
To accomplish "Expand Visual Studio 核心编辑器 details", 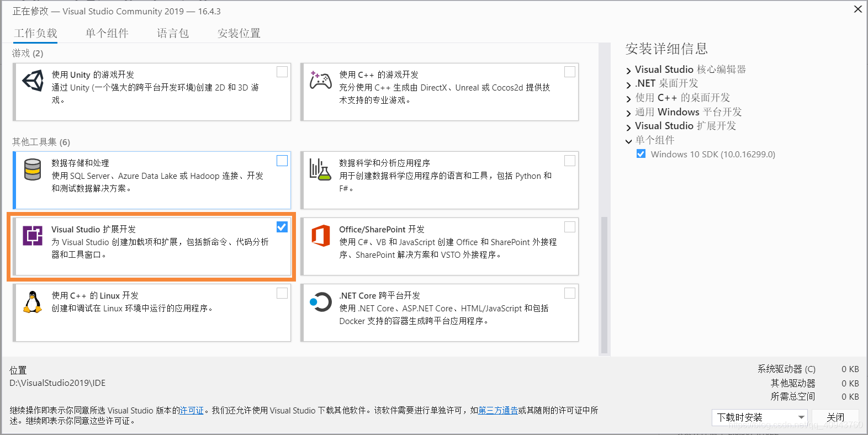I will pos(628,71).
